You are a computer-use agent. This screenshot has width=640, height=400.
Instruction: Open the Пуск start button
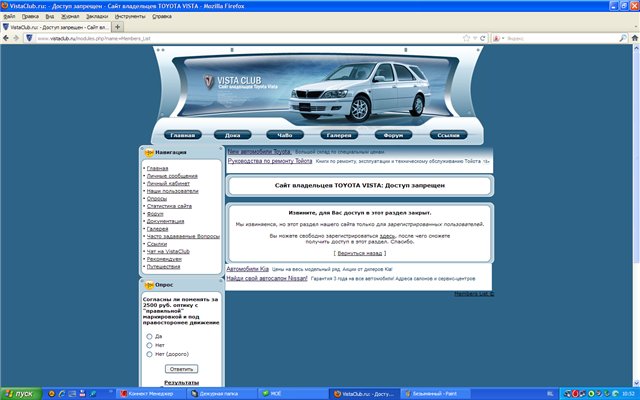pyautogui.click(x=18, y=393)
